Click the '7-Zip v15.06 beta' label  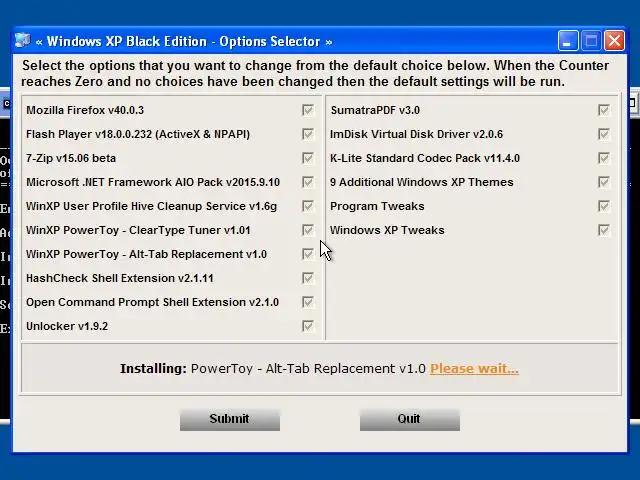coord(71,158)
